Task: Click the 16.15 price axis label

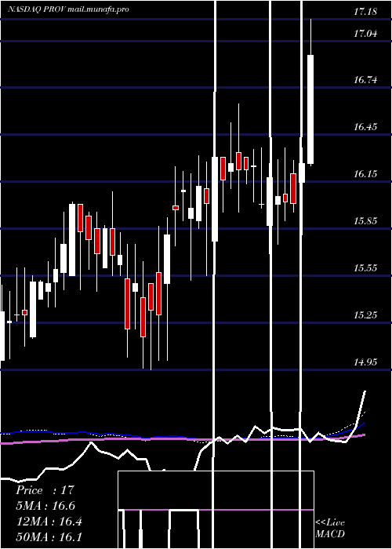Action: [365, 174]
